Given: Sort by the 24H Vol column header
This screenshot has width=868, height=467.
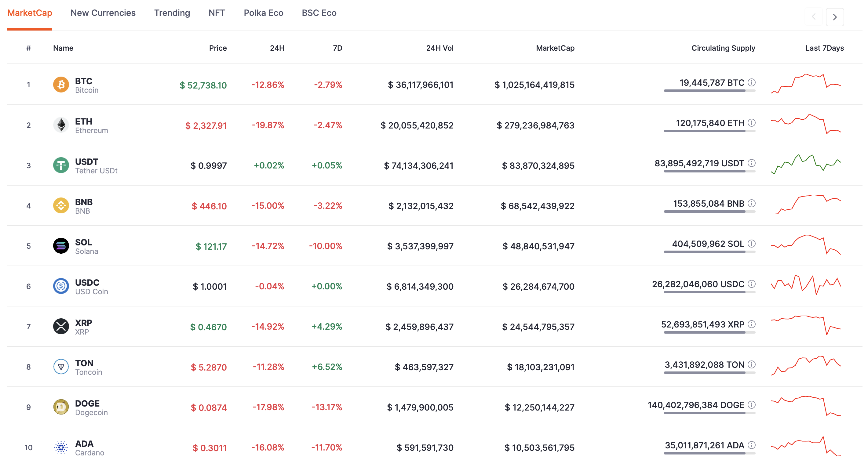Looking at the screenshot, I should (439, 48).
